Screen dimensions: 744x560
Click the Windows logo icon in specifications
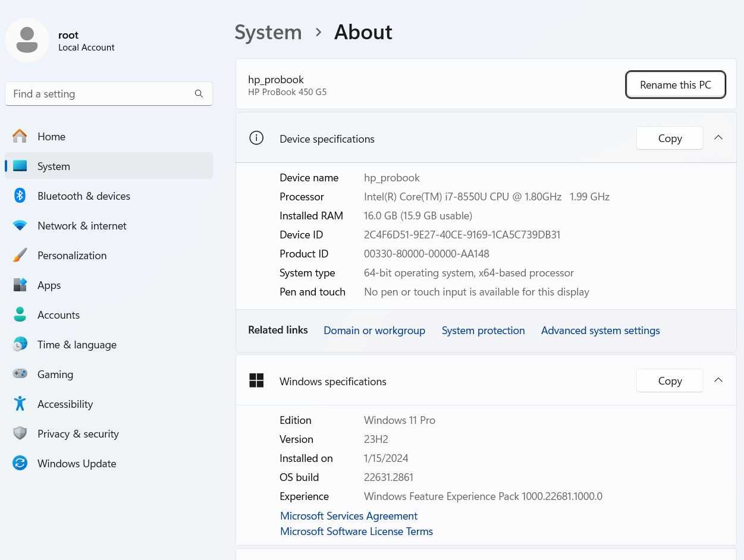pyautogui.click(x=256, y=381)
